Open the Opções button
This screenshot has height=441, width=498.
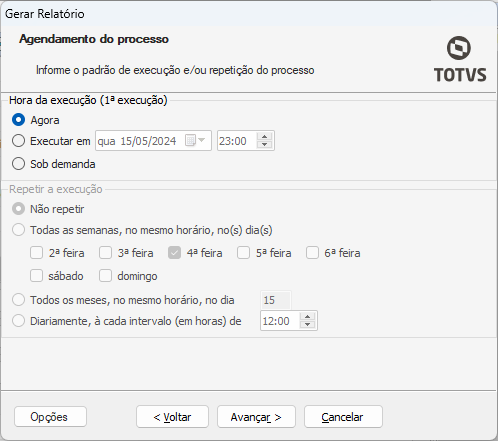(x=50, y=417)
